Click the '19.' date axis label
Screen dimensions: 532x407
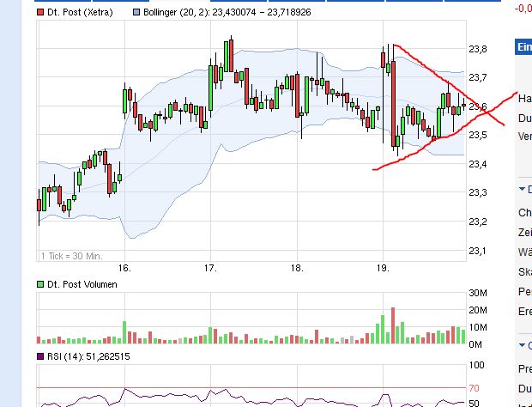pyautogui.click(x=383, y=268)
